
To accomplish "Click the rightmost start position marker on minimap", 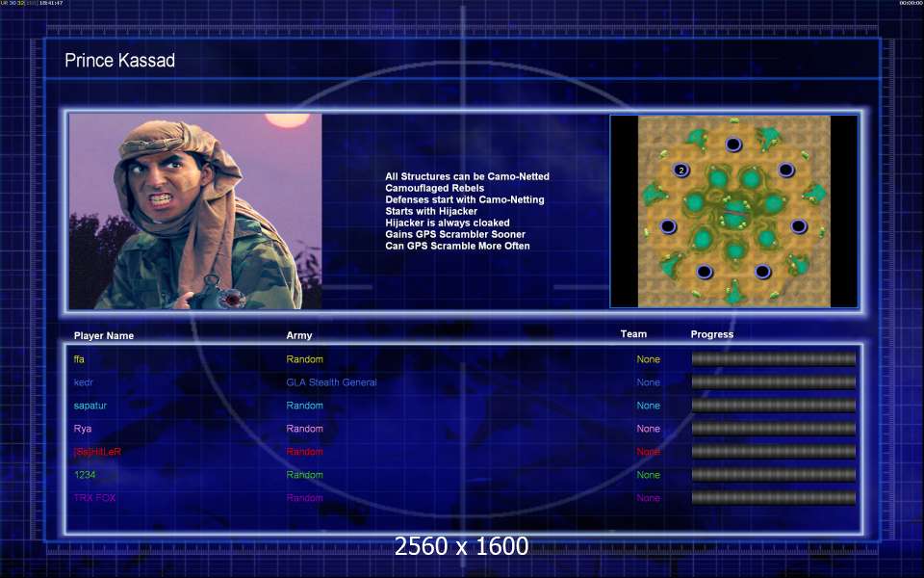I will 799,225.
